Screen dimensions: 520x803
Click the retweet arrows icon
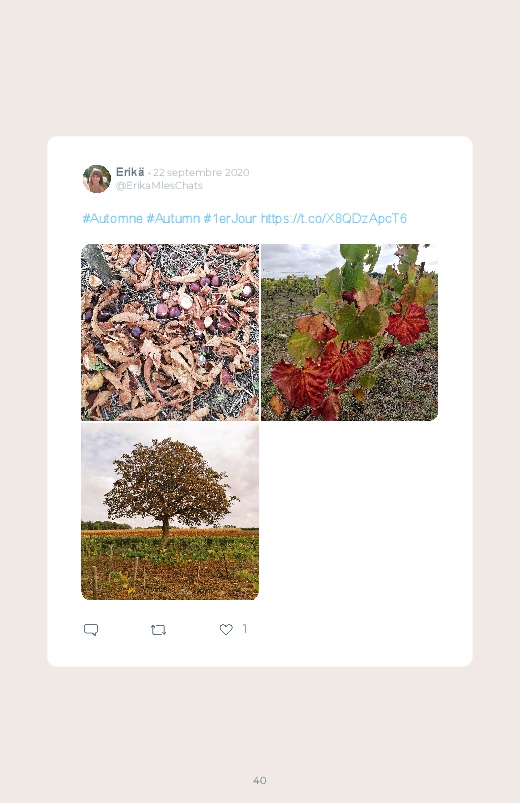tap(158, 629)
